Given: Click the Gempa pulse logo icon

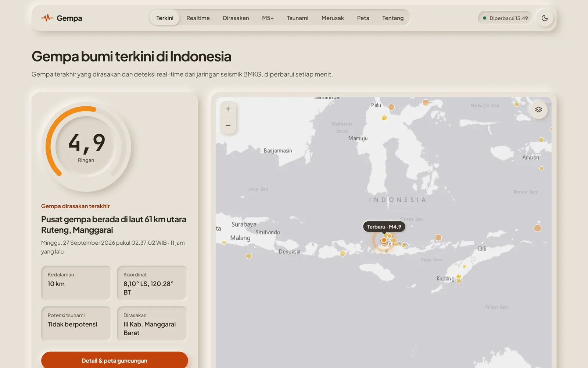Looking at the screenshot, I should (x=47, y=18).
